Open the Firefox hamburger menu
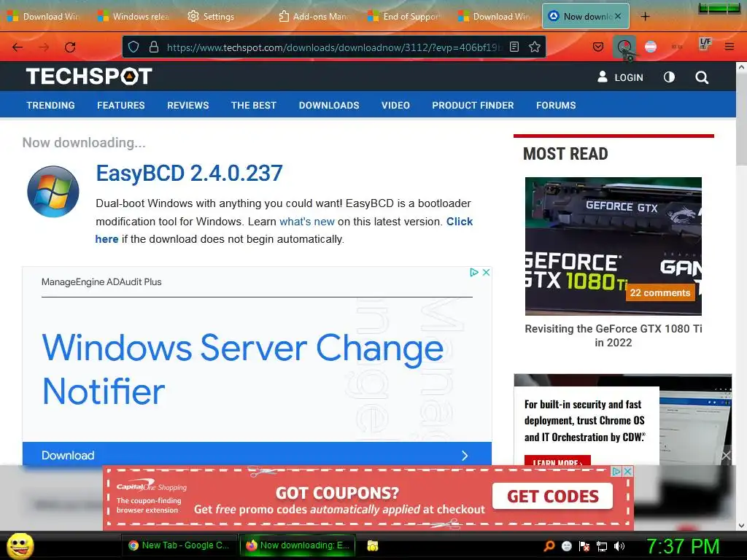The width and height of the screenshot is (747, 560). click(729, 47)
